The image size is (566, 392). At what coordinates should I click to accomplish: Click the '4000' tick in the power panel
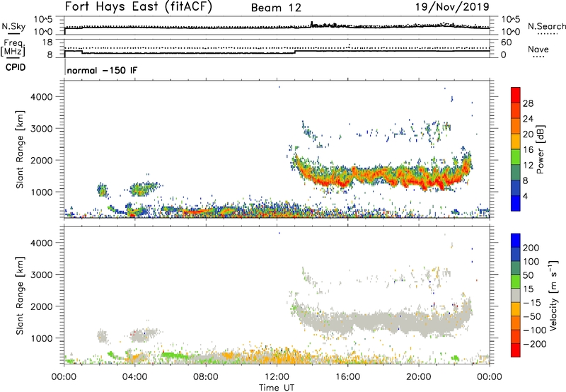click(x=42, y=97)
